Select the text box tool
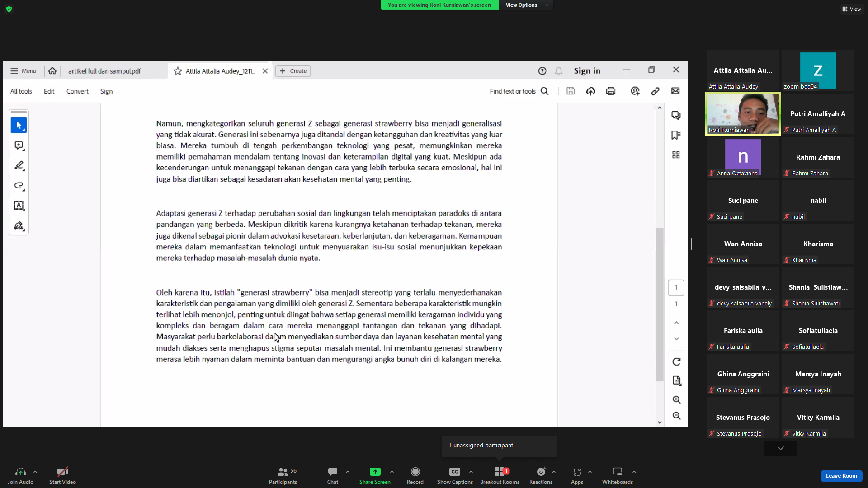 point(19,206)
